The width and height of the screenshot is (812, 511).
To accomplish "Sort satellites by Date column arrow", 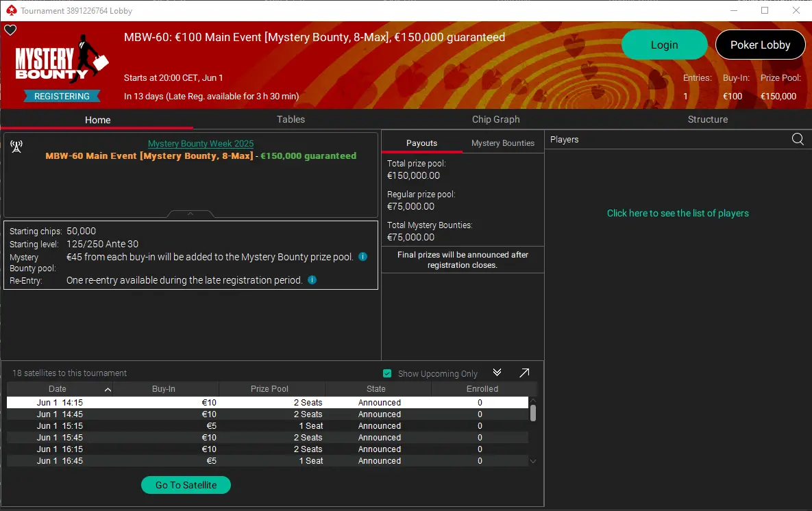I will coord(108,389).
